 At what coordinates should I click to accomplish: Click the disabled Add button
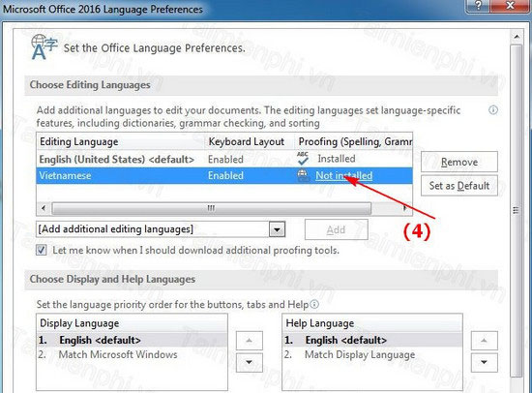(x=336, y=230)
